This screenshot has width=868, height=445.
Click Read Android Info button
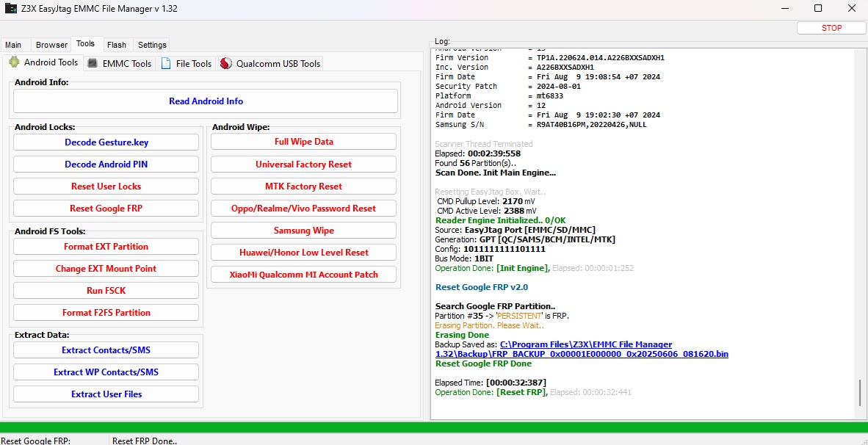[x=206, y=101]
